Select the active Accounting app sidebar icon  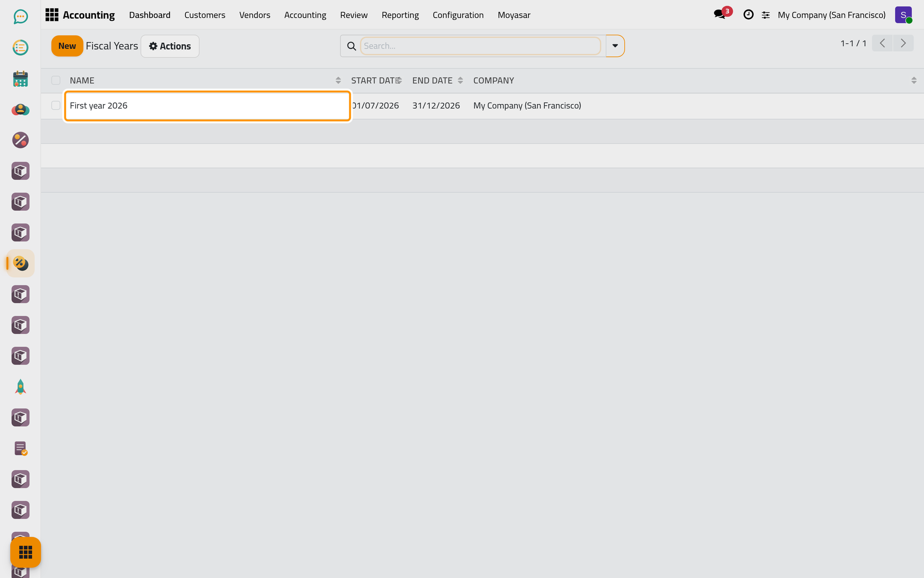pos(20,263)
